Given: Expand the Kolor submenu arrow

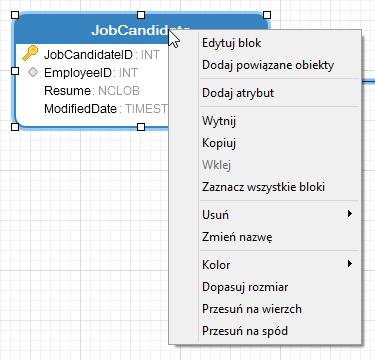Looking at the screenshot, I should (349, 264).
